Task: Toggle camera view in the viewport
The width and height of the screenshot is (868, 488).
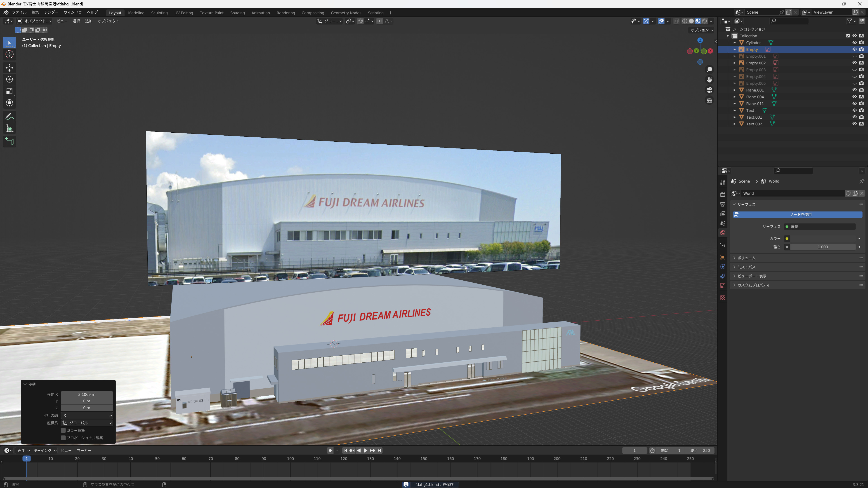Action: pos(709,90)
